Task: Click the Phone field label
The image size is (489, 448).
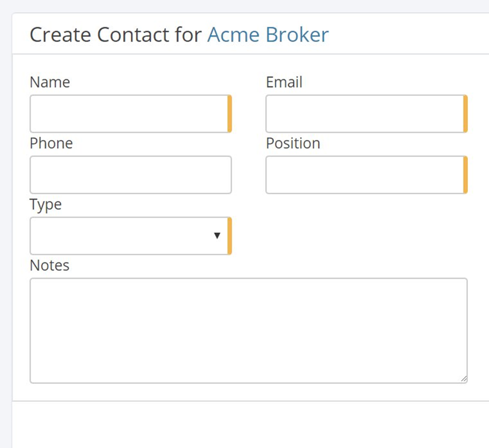Action: point(51,143)
